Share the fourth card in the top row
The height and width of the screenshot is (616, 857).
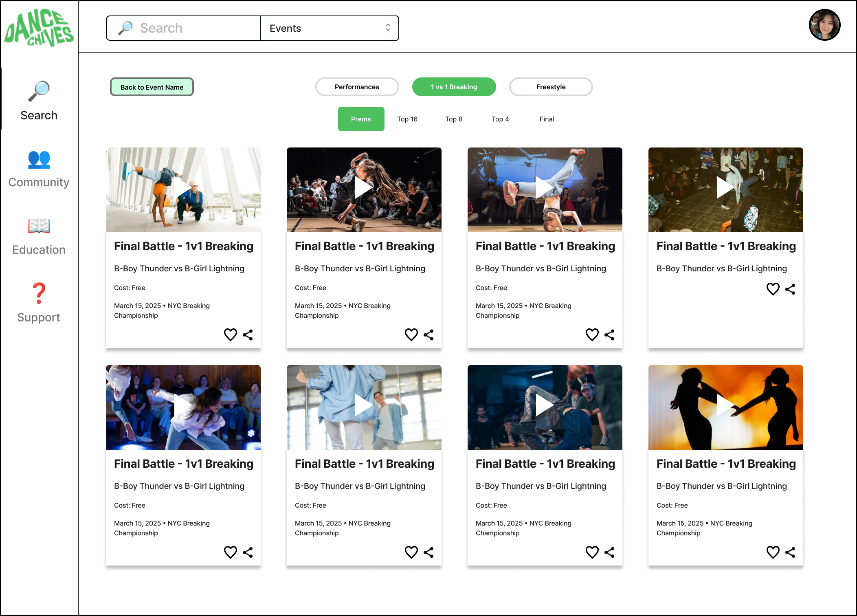[x=790, y=289]
